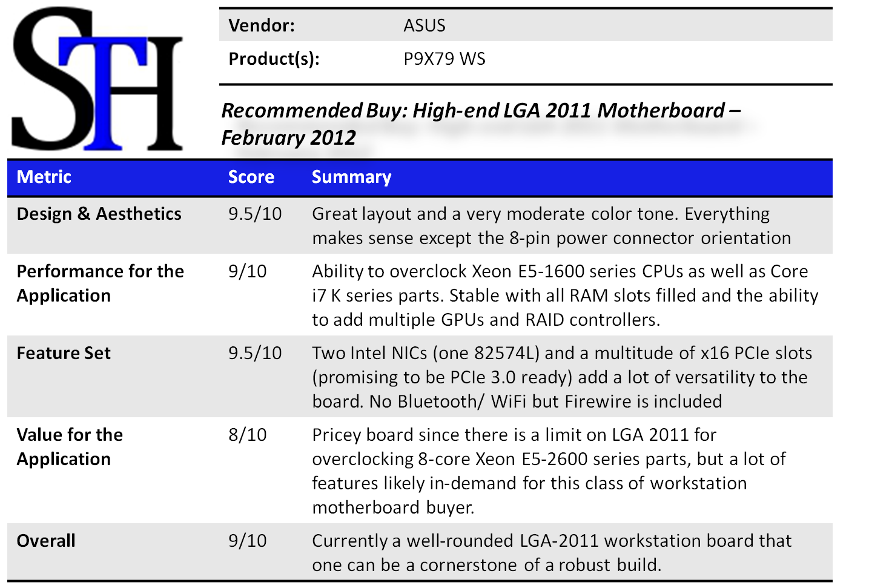Screen dimensions: 869x588
Task: Click the Overall summary text
Action: coord(551,553)
